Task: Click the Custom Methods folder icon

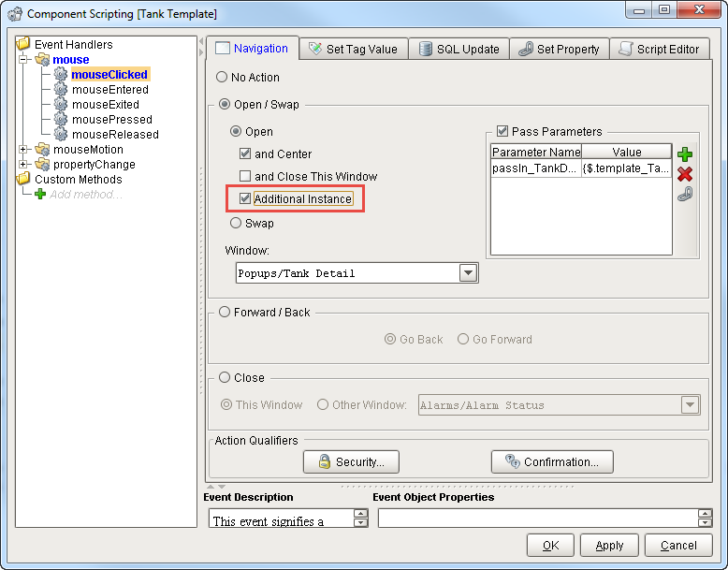Action: [23, 179]
